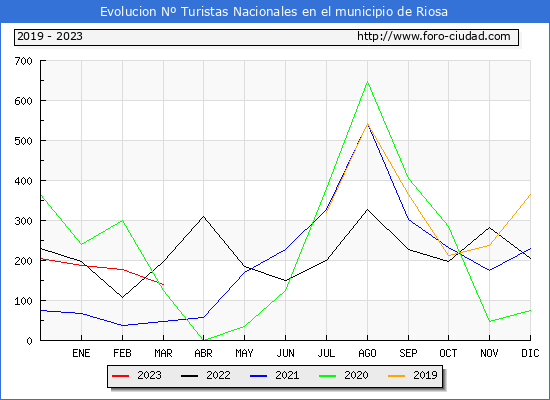Click the 2020 legend label

(356, 375)
